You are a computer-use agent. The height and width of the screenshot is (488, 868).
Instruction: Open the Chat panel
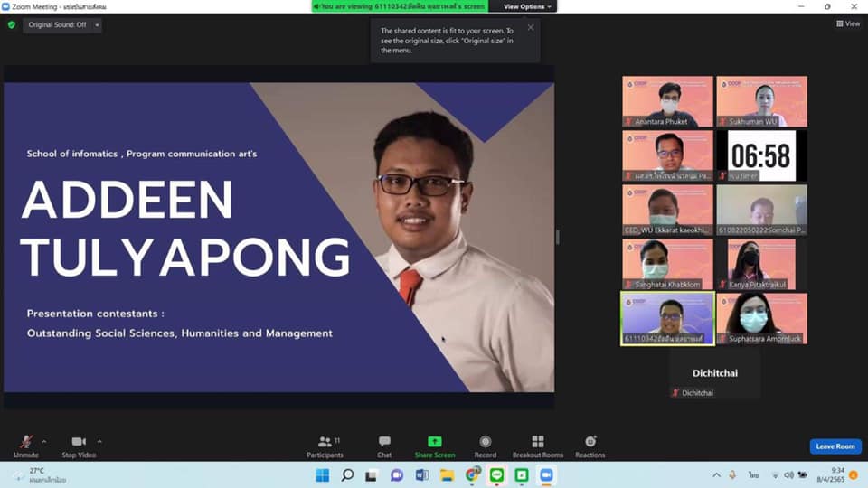pyautogui.click(x=384, y=444)
